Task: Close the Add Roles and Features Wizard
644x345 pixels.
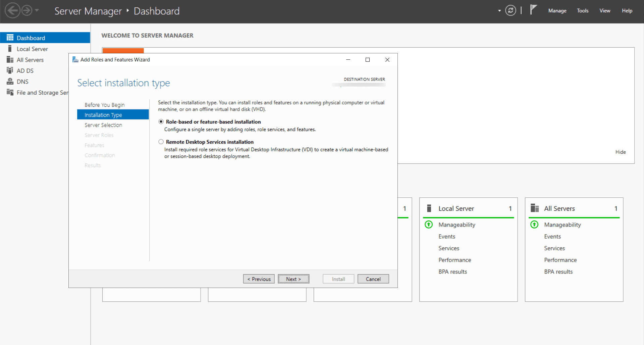Action: click(x=387, y=60)
